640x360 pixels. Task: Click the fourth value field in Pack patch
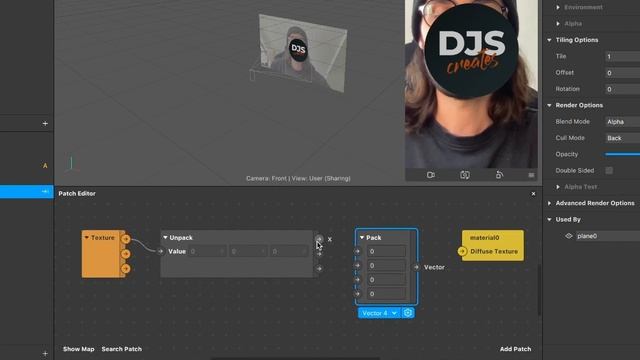tap(386, 294)
